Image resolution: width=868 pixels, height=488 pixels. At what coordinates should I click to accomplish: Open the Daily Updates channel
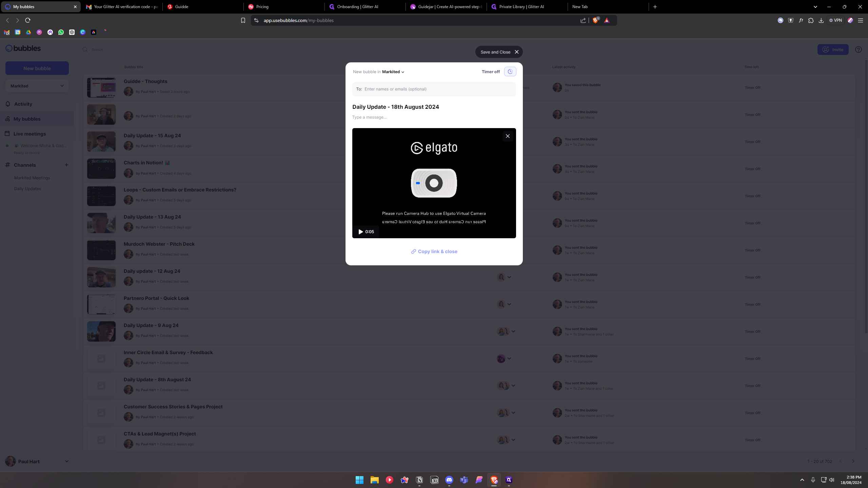pos(27,189)
